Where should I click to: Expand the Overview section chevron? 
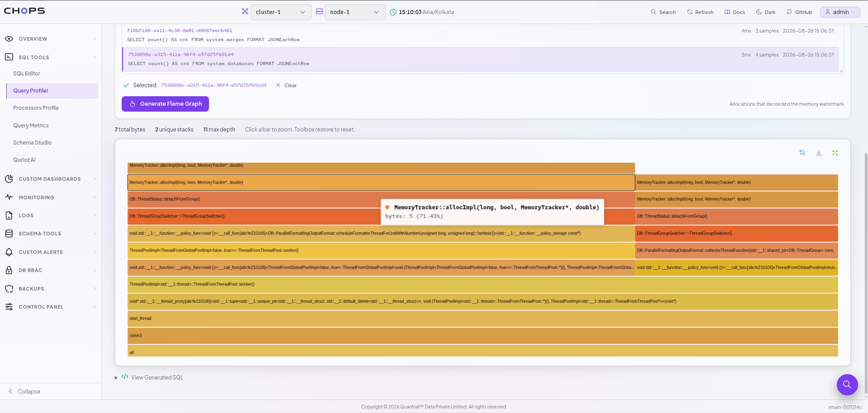(x=95, y=39)
